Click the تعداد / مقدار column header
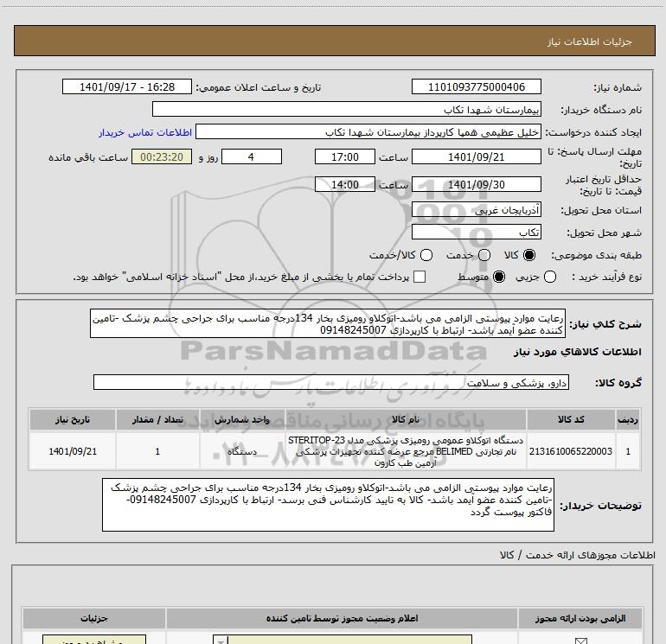666x644 pixels. point(157,420)
